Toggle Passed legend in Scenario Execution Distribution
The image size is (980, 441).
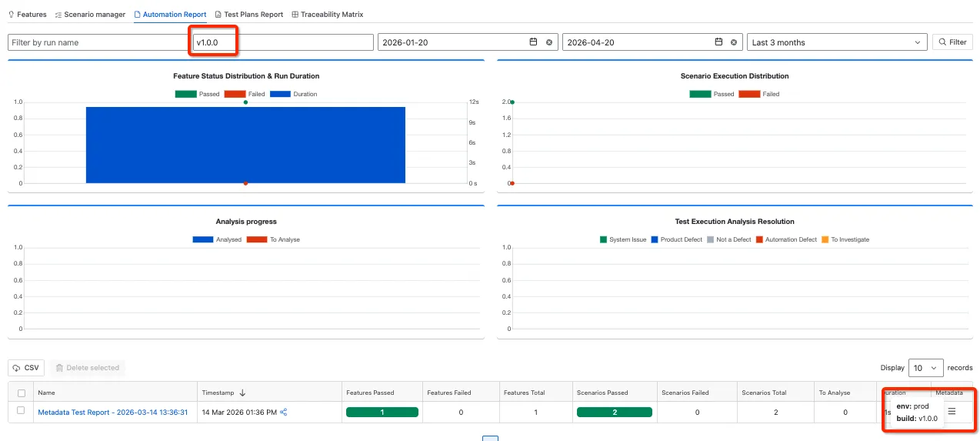pyautogui.click(x=712, y=94)
